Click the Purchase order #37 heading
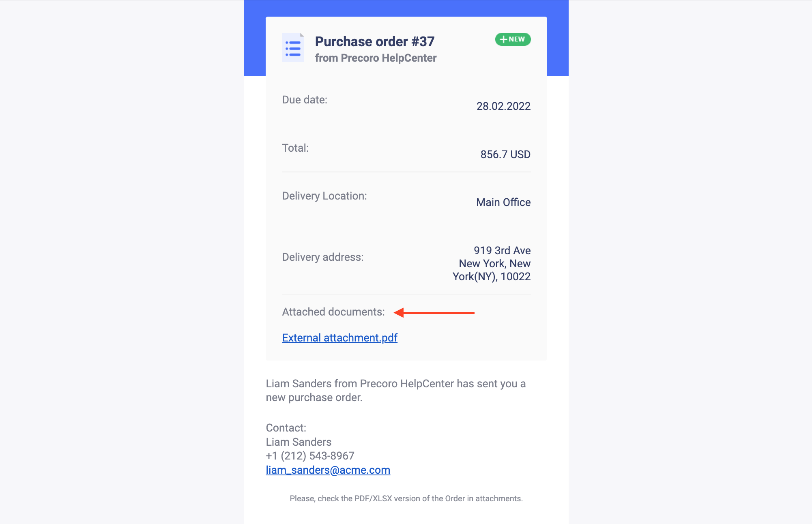This screenshot has width=812, height=524. pyautogui.click(x=374, y=41)
